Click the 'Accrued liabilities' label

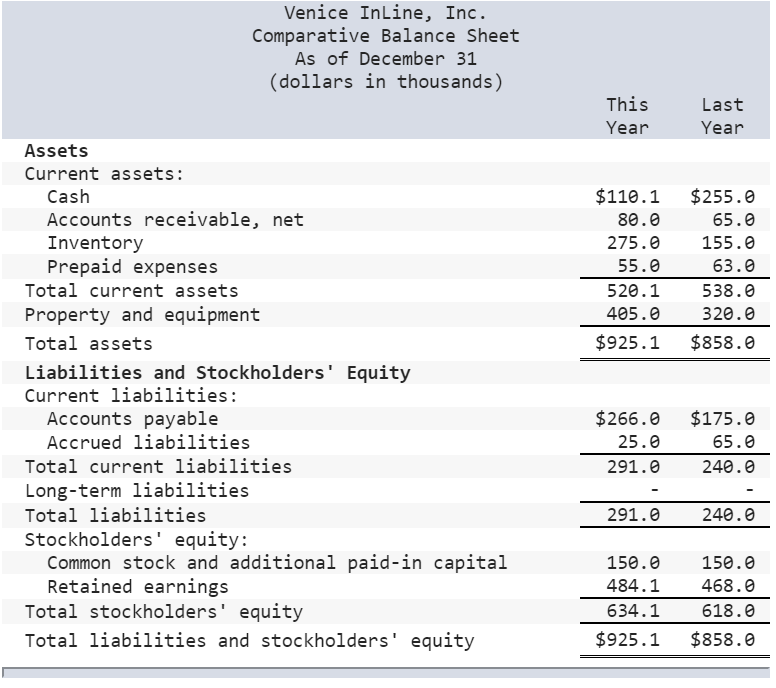coord(148,442)
